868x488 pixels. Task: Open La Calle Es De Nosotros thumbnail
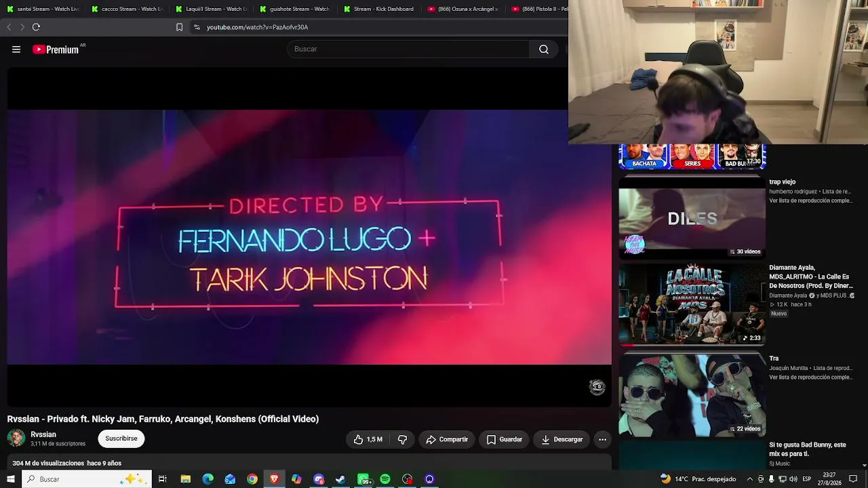click(x=692, y=304)
